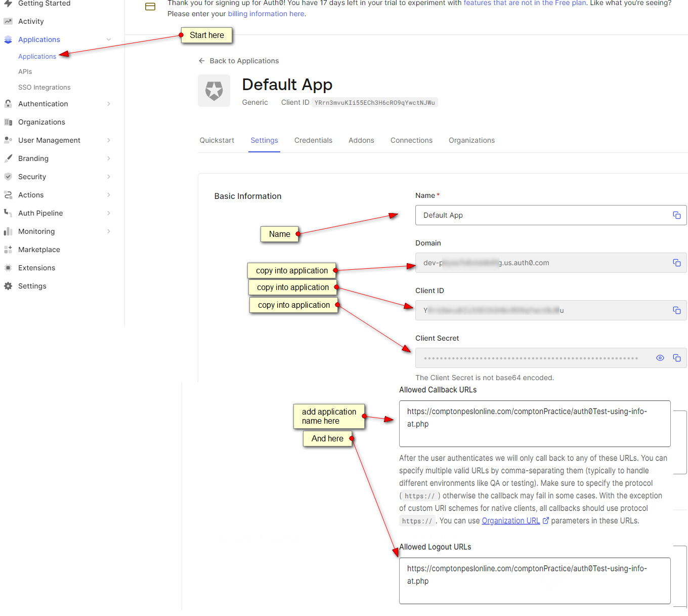This screenshot has height=616, width=688.
Task: Click the Client Secret field
Action: (551, 358)
